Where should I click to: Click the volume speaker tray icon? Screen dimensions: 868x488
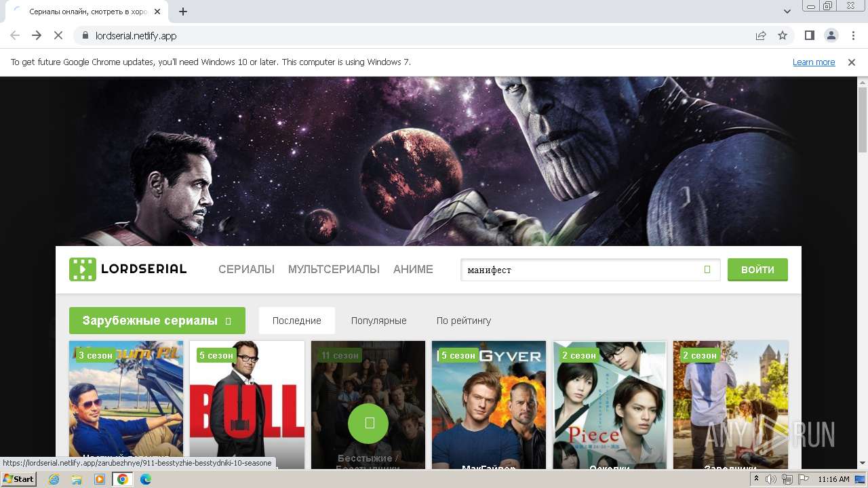771,479
